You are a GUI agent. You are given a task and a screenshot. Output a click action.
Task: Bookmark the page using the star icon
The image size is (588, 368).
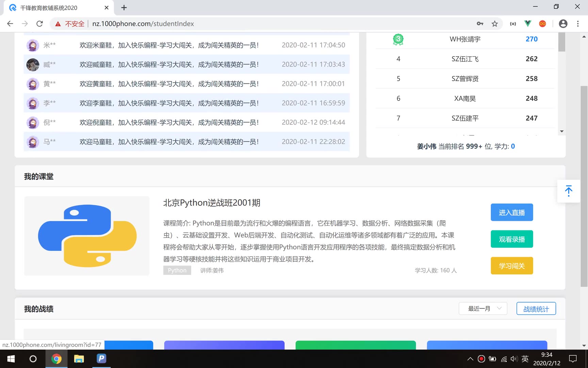point(494,24)
